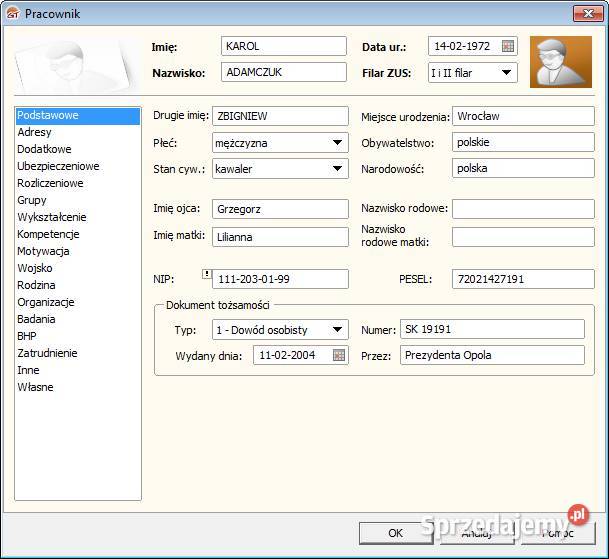Click the Drugie imię field

280,116
